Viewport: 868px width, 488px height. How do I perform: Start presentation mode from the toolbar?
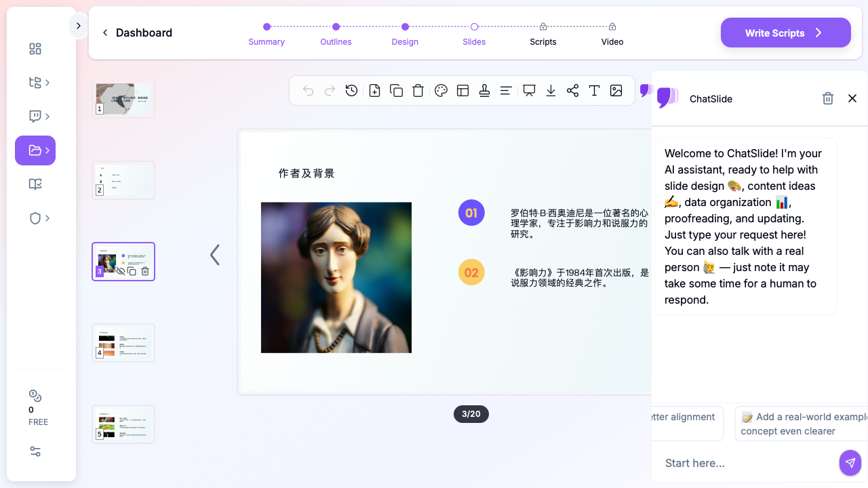529,91
